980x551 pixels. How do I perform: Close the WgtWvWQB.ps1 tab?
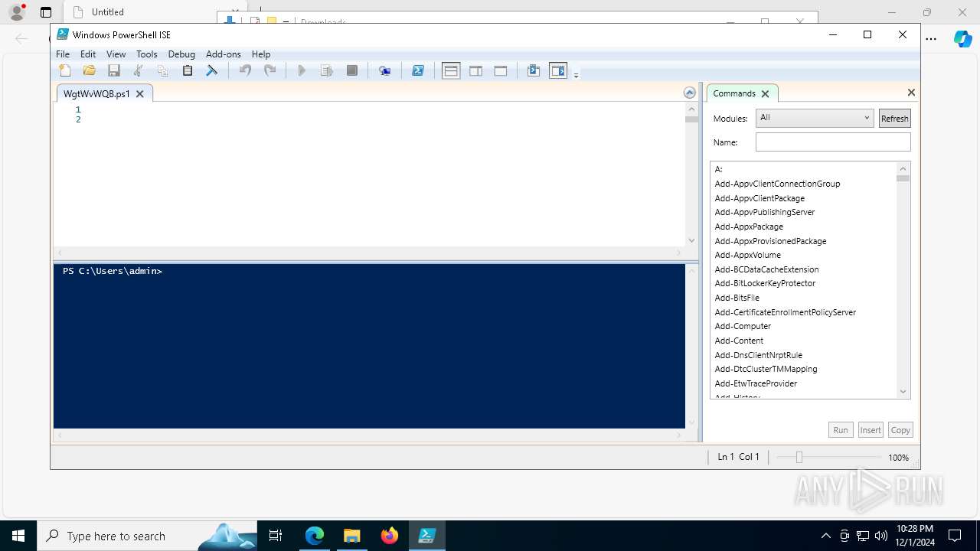pos(139,94)
